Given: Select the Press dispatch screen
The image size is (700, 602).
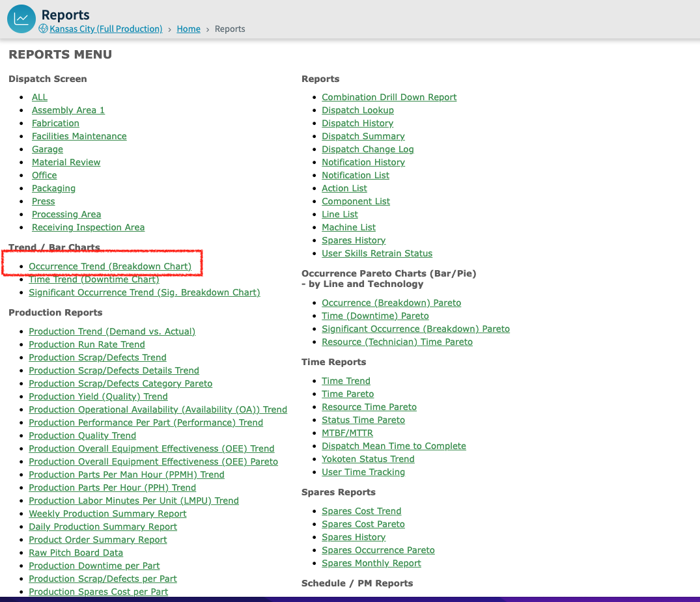Looking at the screenshot, I should click(x=44, y=201).
